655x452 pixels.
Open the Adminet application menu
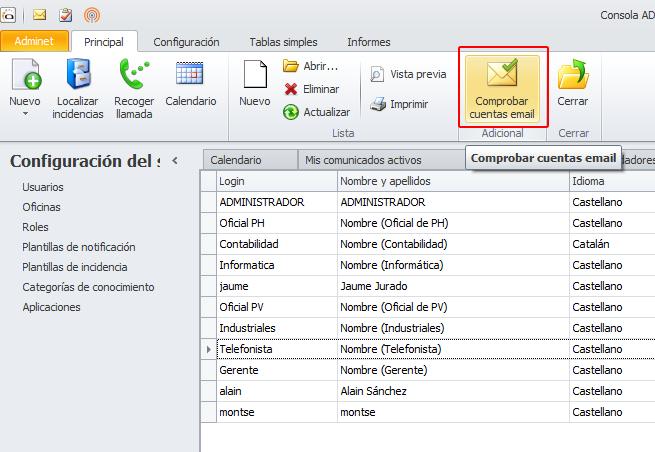(34, 41)
